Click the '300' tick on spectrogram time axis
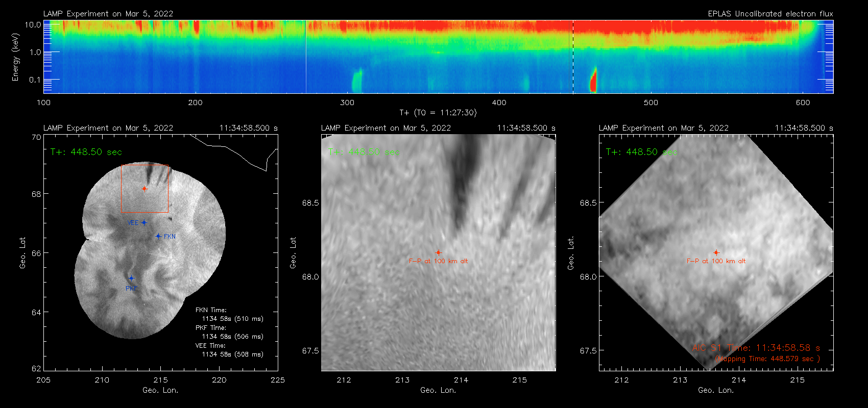The width and height of the screenshot is (868, 408). (347, 103)
